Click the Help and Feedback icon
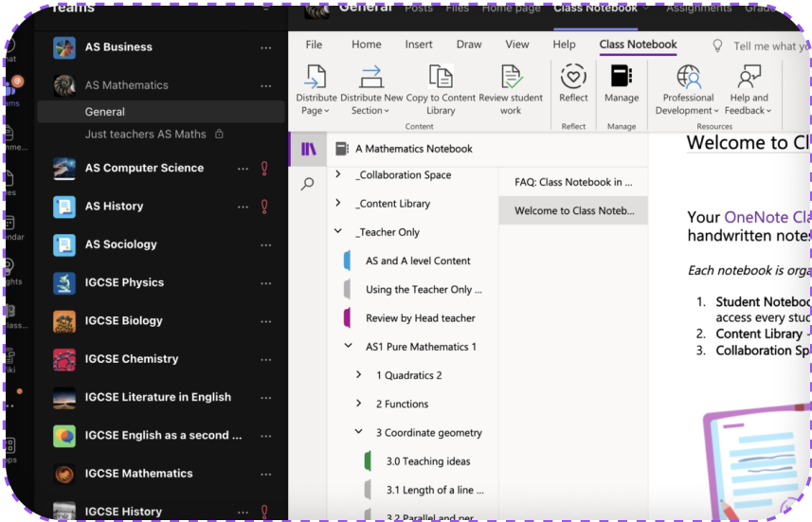This screenshot has width=812, height=522. tap(749, 77)
